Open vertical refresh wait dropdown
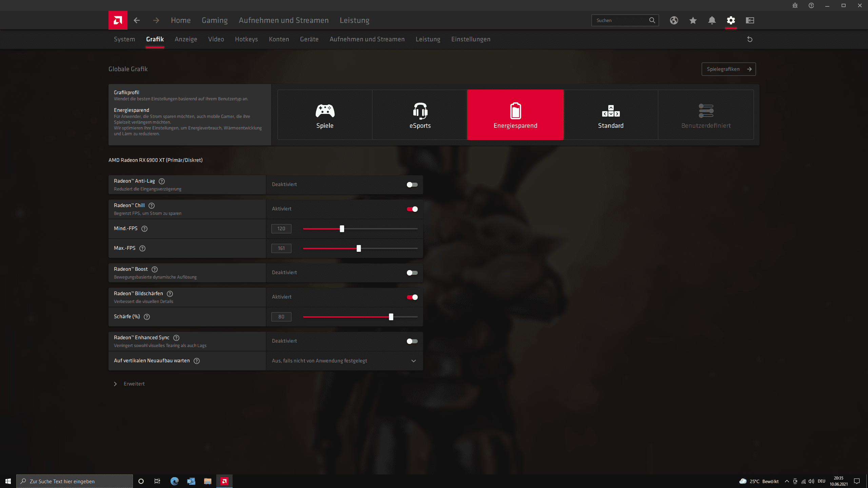The width and height of the screenshot is (868, 488). coord(344,361)
